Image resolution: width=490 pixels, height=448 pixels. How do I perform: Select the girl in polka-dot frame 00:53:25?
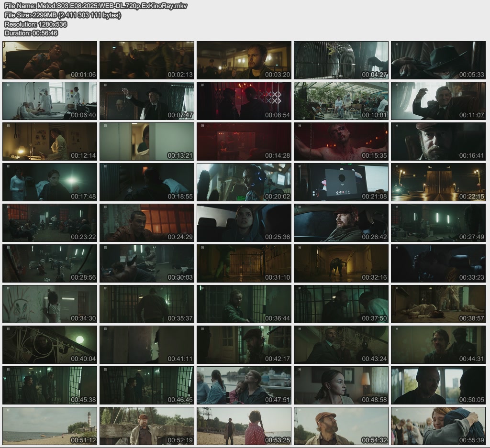coord(244,426)
